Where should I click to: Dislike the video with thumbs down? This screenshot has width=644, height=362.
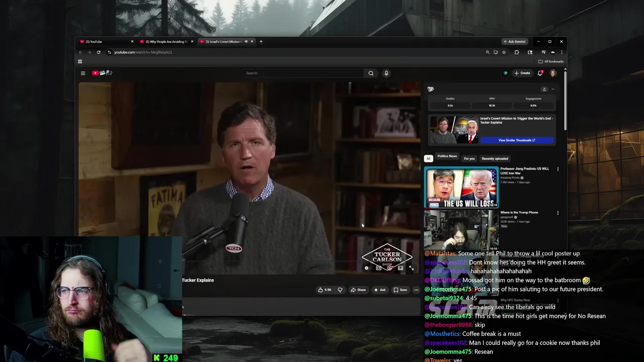pos(340,290)
